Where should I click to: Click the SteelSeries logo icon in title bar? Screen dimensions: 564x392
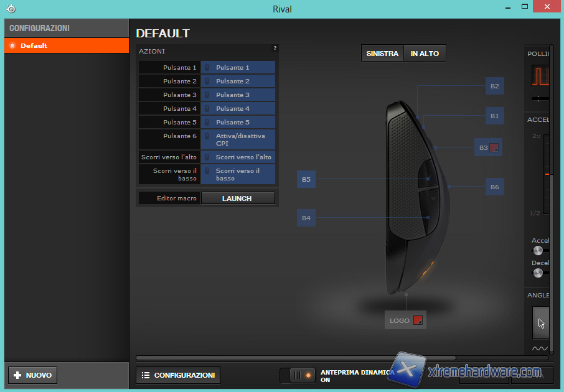tap(11, 9)
